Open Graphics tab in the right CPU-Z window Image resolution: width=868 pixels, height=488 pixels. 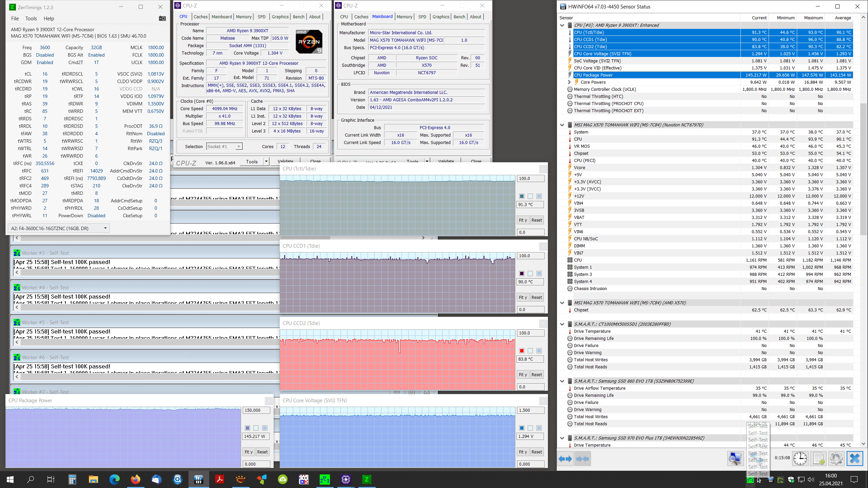[x=441, y=17]
